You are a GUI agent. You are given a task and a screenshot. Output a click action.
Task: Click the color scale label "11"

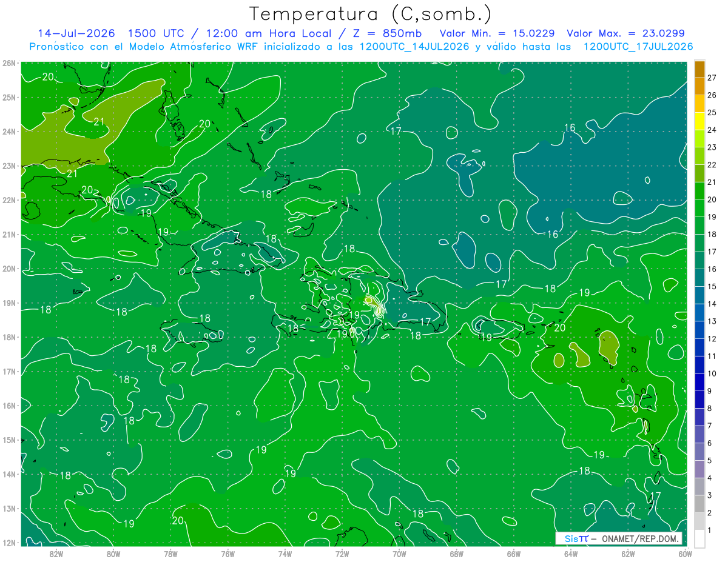coord(712,356)
